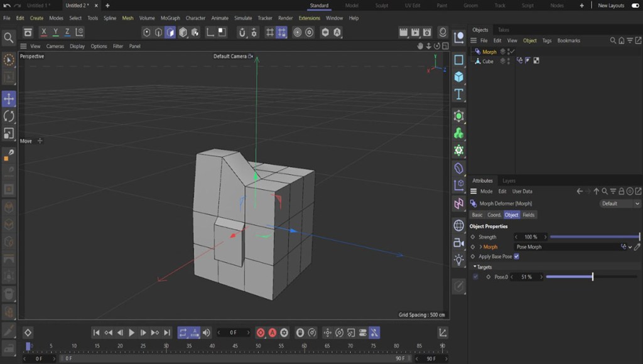The height and width of the screenshot is (364, 643).
Task: Click the Pose.0 strength slider
Action: (x=570, y=277)
